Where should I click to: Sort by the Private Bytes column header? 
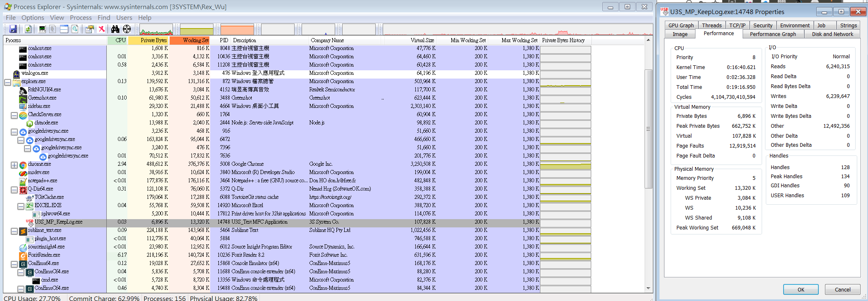[149, 40]
